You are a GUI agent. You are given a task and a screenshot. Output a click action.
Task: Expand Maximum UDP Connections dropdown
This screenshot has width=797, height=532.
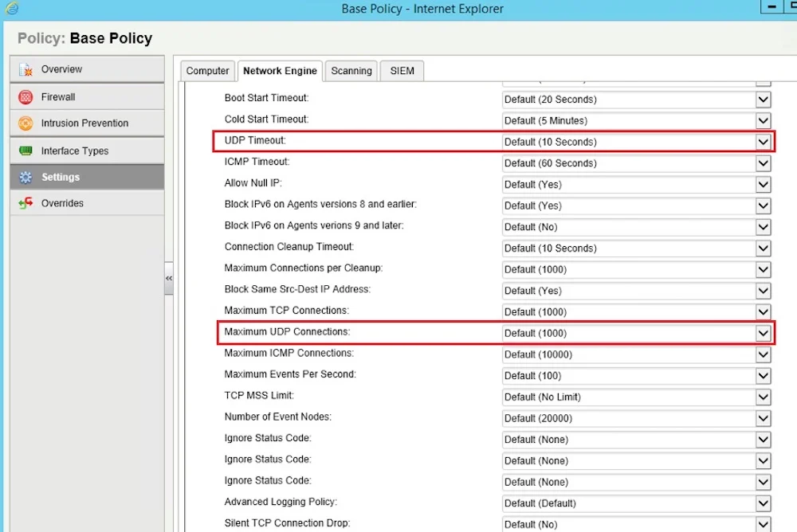(636, 334)
